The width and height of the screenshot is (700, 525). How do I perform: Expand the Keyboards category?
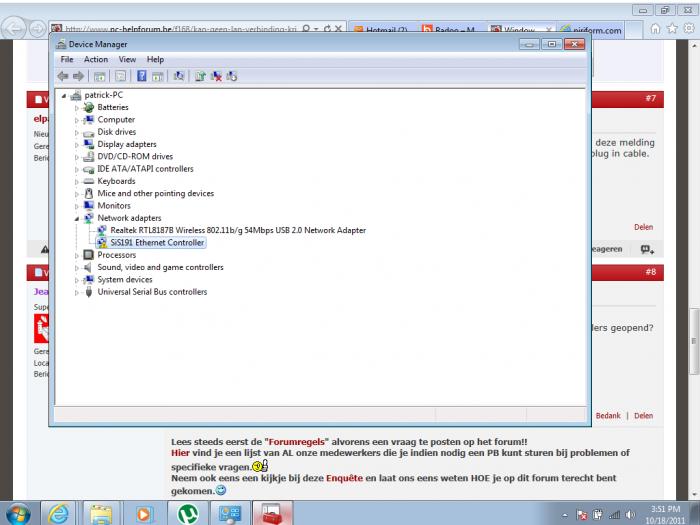click(x=77, y=182)
